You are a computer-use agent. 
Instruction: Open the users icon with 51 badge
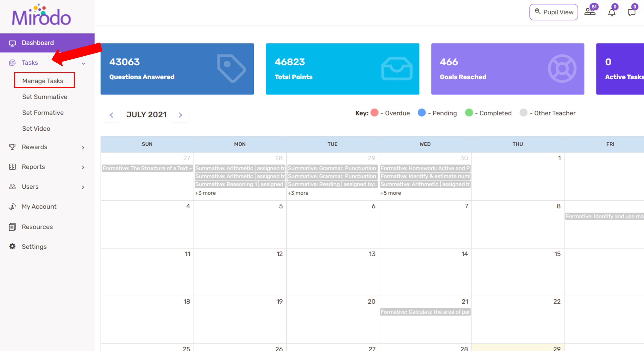tap(590, 11)
